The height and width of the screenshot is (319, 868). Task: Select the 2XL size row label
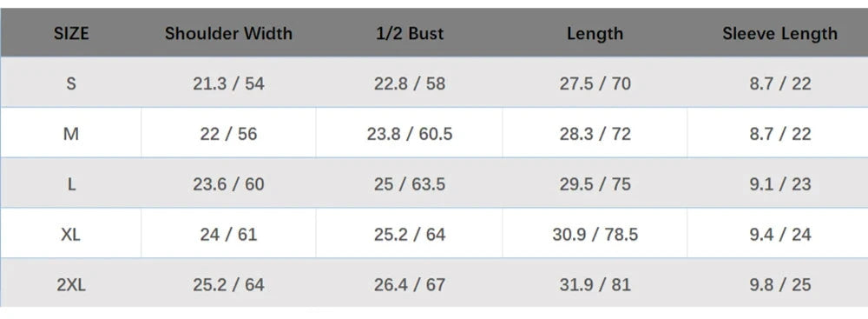point(71,284)
